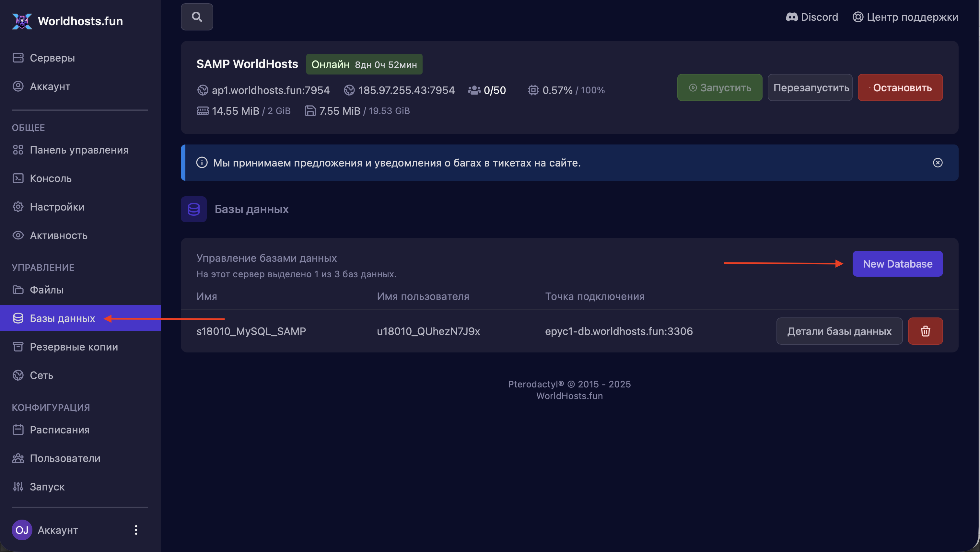Viewport: 980px width, 552px height.
Task: Open Центр поддержки support center
Action: (x=905, y=17)
